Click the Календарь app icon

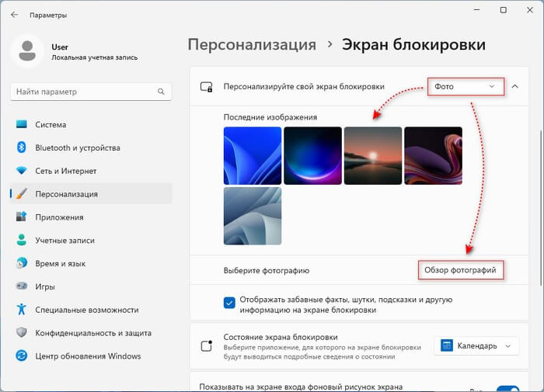pyautogui.click(x=447, y=345)
